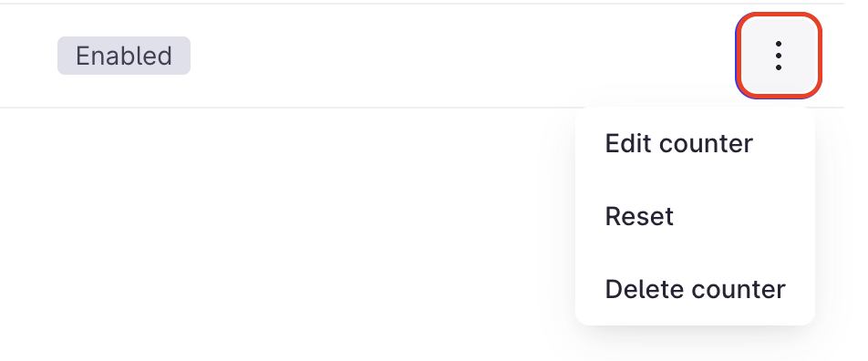Remove the counter via Delete counter
The height and width of the screenshot is (361, 868).
coord(695,288)
